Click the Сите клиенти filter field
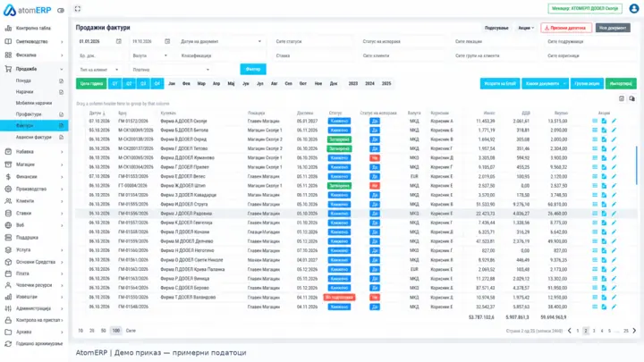The height and width of the screenshot is (362, 644). pyautogui.click(x=402, y=55)
